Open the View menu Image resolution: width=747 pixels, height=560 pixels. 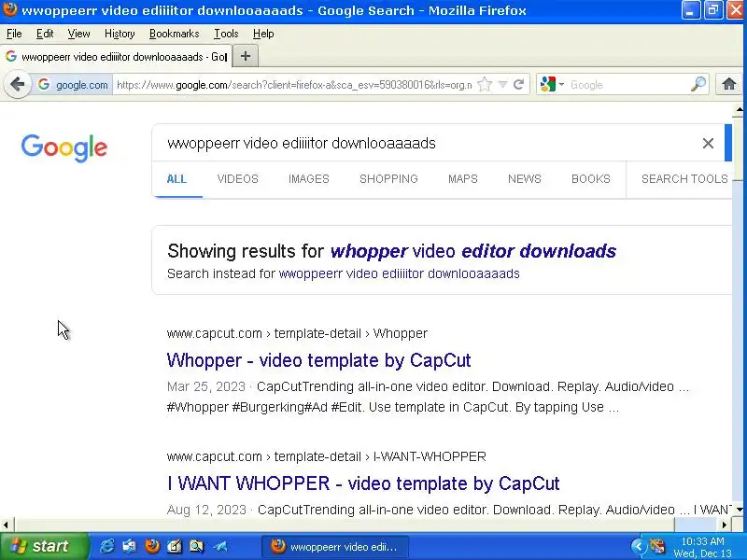(x=78, y=34)
